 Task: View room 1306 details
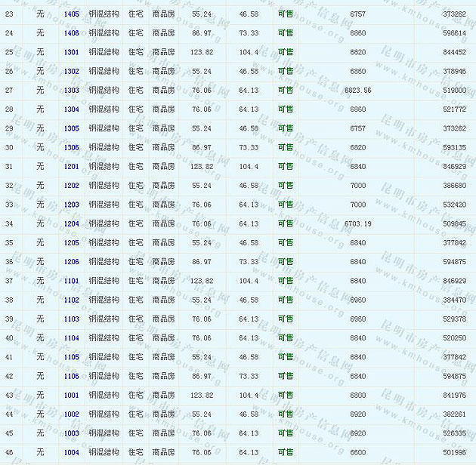pyautogui.click(x=71, y=148)
